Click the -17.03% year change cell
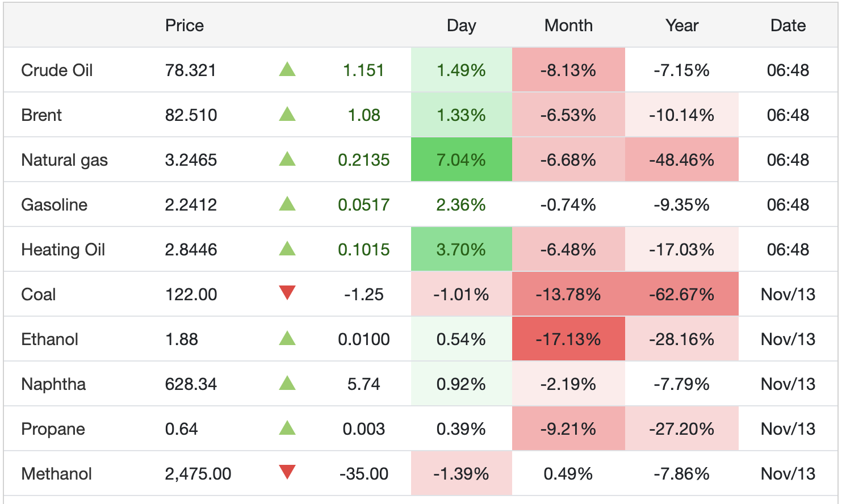Image resolution: width=846 pixels, height=504 pixels. point(682,249)
